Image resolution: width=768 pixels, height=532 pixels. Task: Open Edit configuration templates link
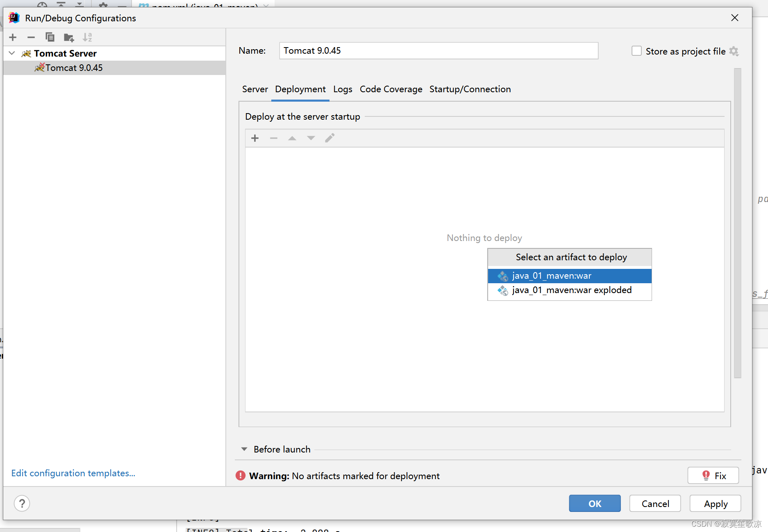point(73,473)
